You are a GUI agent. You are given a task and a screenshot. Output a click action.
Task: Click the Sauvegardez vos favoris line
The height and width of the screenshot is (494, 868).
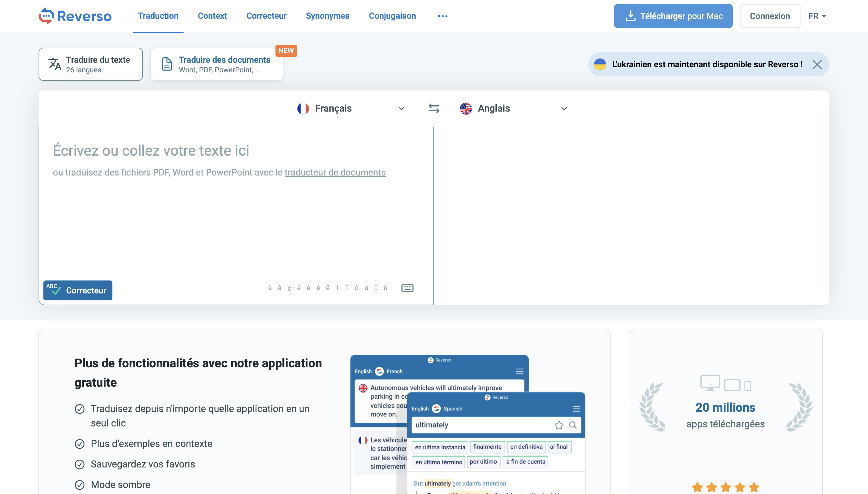click(143, 464)
